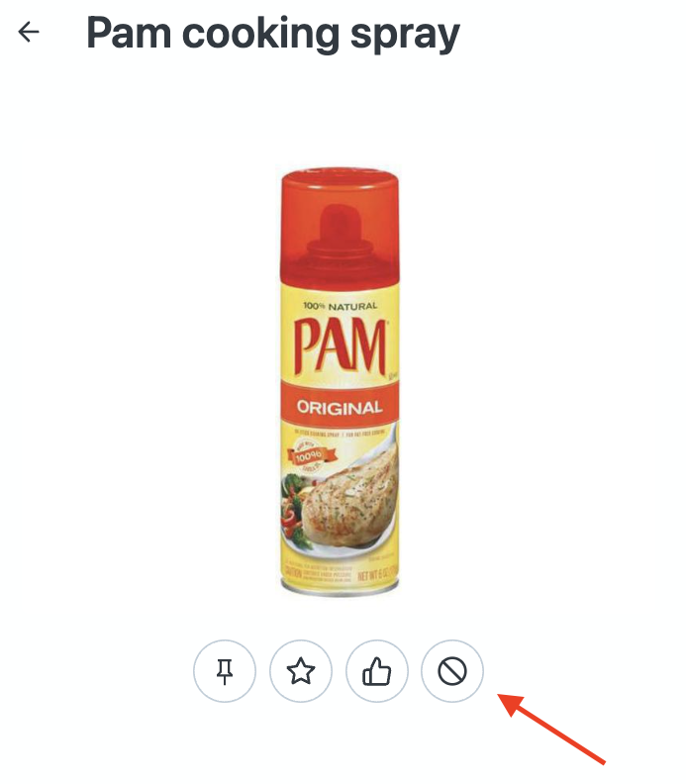Click the red annotation arrow pointing at block icon
Image resolution: width=686 pixels, height=784 pixels.
(x=551, y=729)
